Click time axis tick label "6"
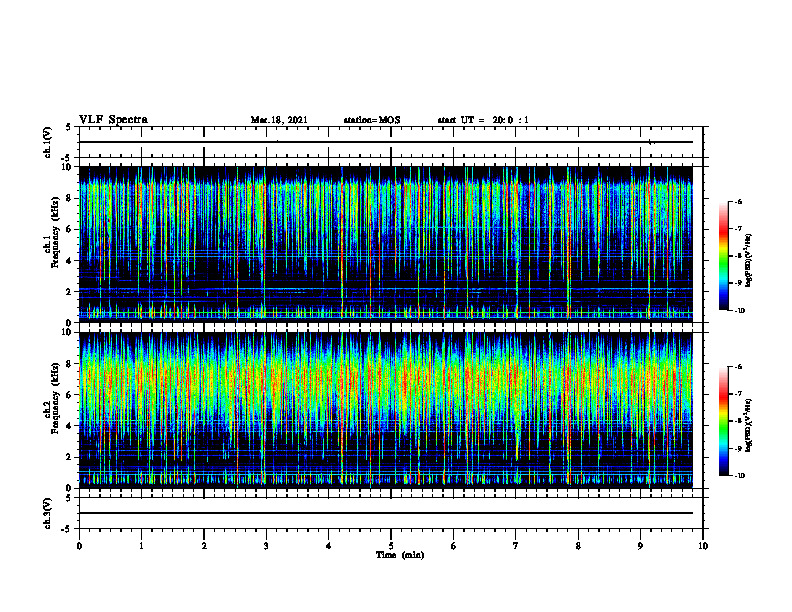Viewport: 792px width, 612px height. click(x=453, y=546)
